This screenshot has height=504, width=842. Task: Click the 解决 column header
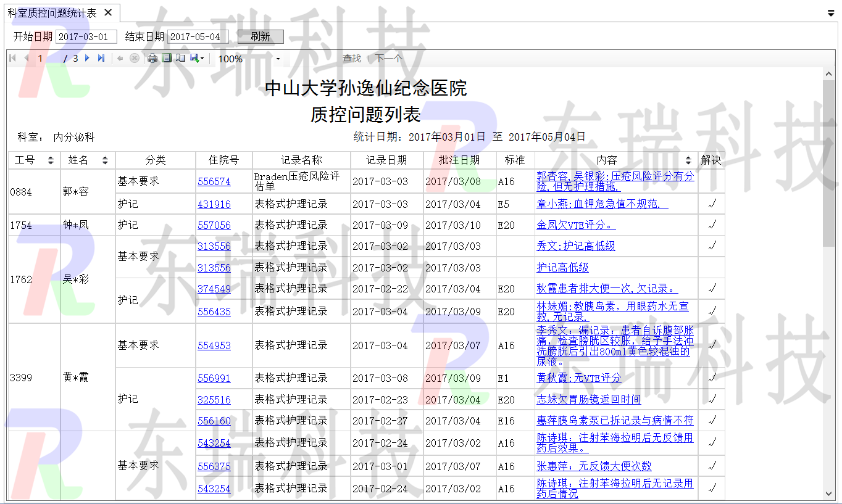click(711, 160)
